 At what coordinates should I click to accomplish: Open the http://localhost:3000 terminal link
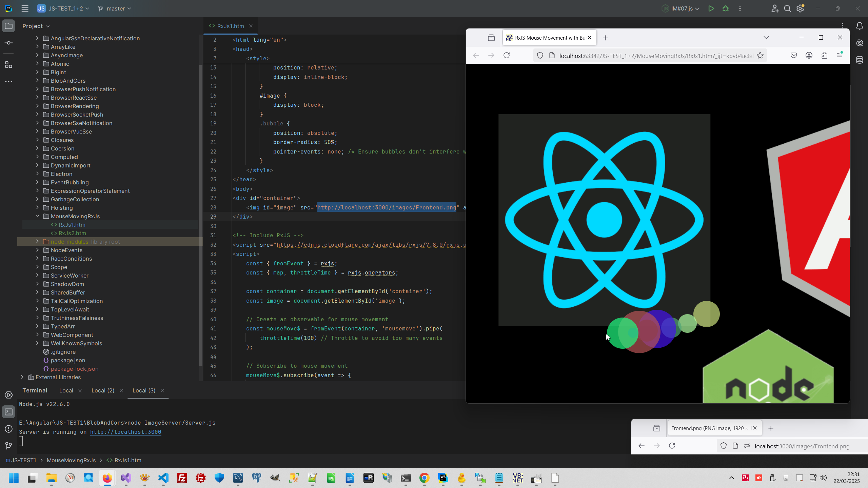125,432
